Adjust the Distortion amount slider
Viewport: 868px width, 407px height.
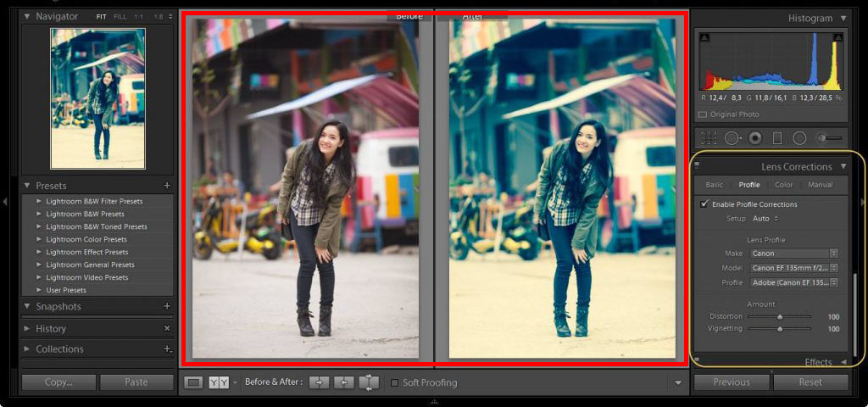(x=780, y=317)
